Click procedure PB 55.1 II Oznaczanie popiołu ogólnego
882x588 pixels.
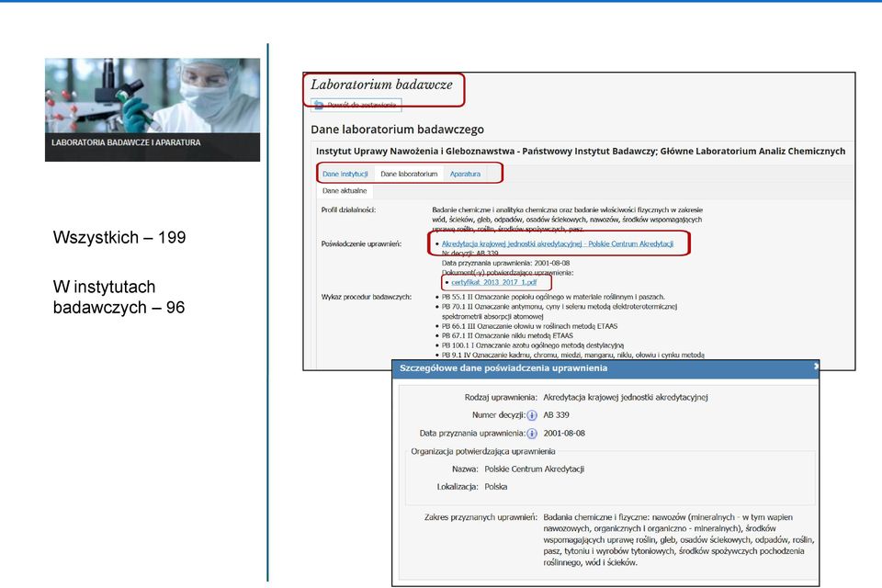tap(553, 297)
